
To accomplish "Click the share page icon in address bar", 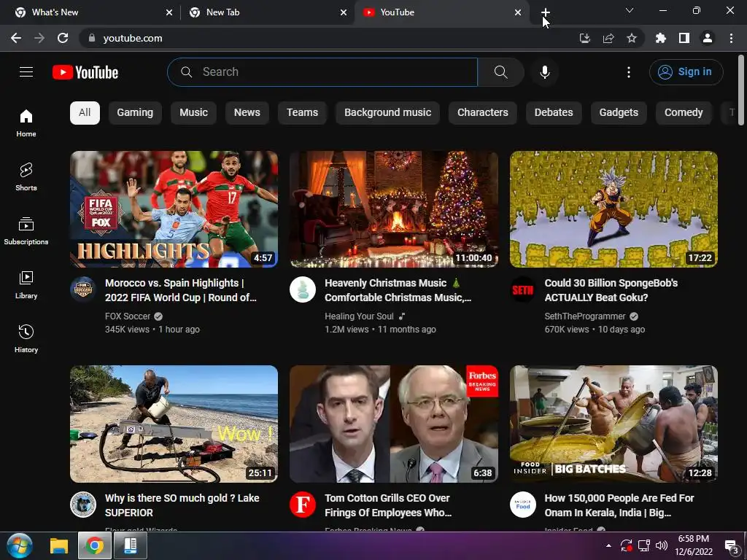I will pyautogui.click(x=608, y=38).
